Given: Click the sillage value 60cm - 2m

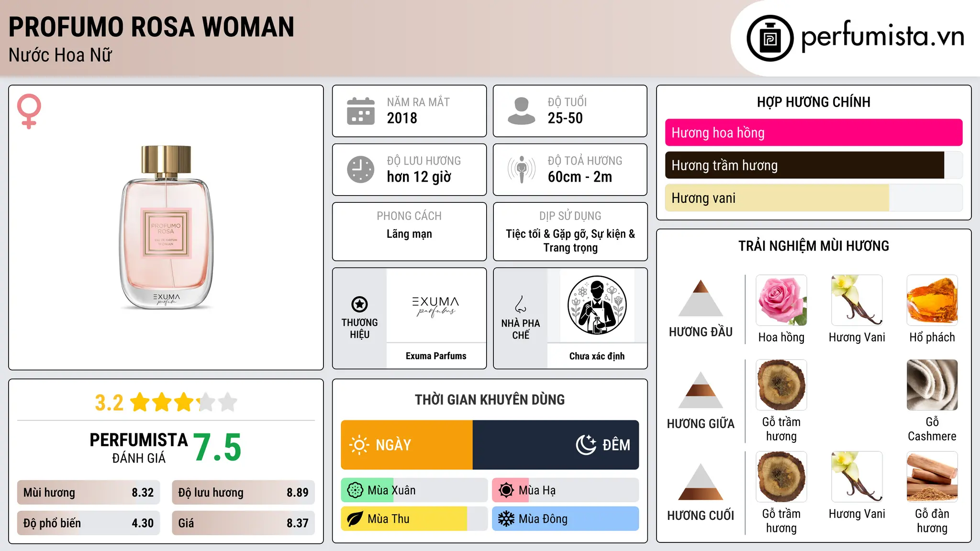Looking at the screenshot, I should tap(580, 177).
